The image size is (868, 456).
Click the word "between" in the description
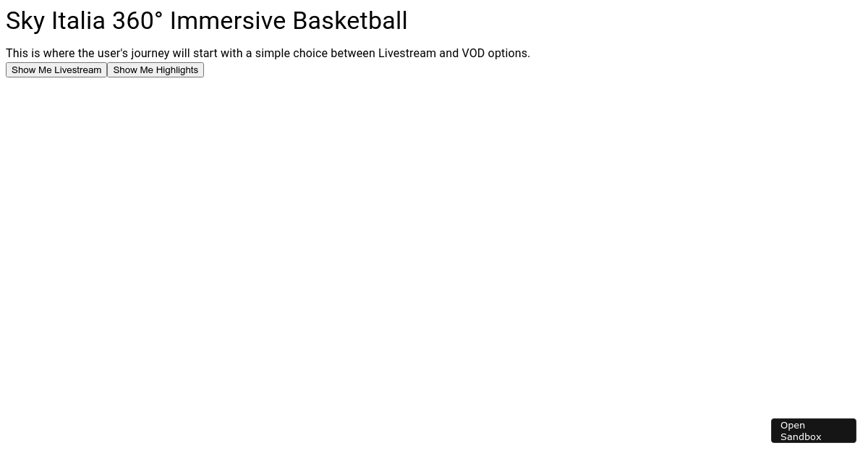(x=353, y=54)
